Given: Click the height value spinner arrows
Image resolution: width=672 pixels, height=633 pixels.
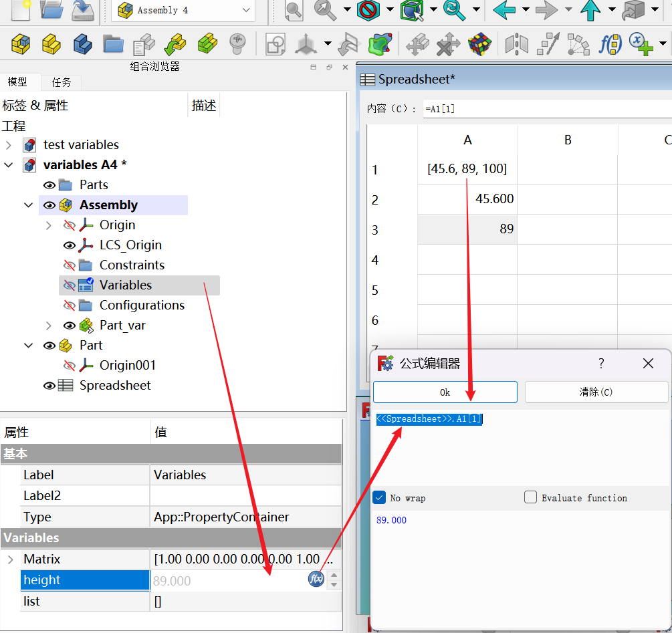Looking at the screenshot, I should (x=334, y=580).
